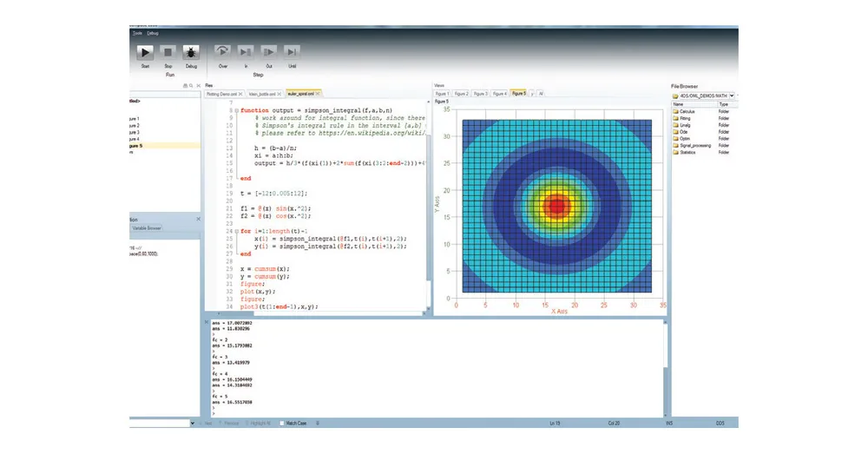This screenshot has height=454, width=868.
Task: Open the Variable Browser tab
Action: [x=146, y=228]
